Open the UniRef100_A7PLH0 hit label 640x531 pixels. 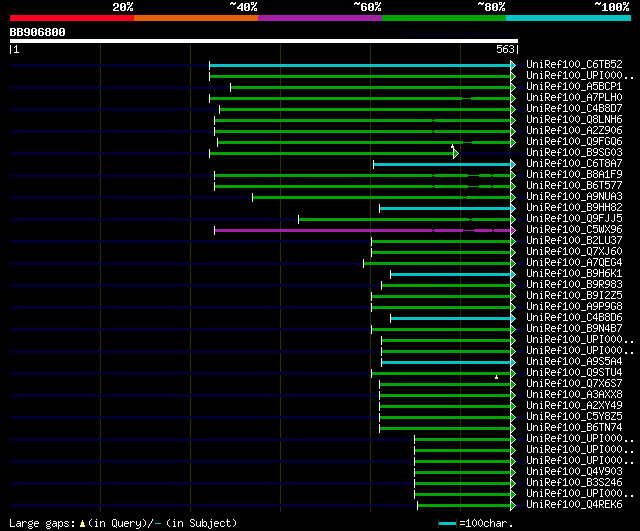574,98
